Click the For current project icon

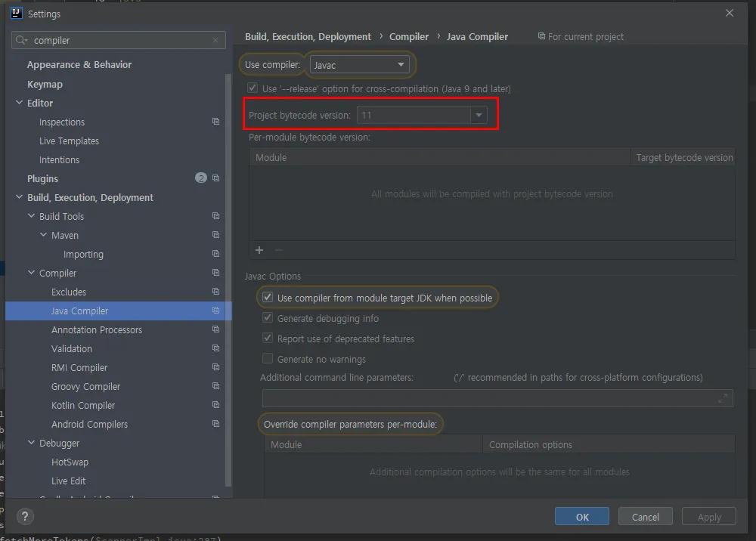[541, 36]
